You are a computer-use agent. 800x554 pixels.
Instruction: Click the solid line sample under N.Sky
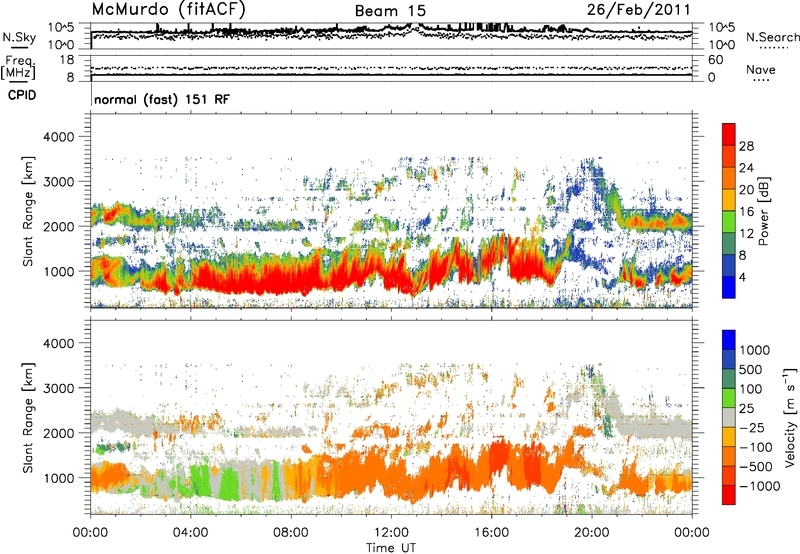(19, 48)
